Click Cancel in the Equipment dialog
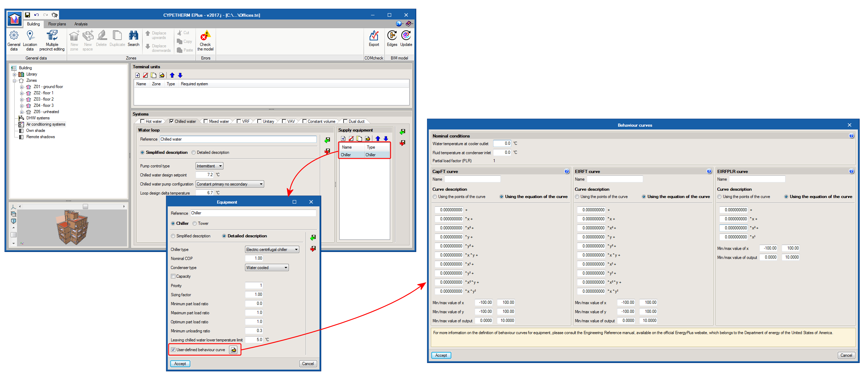The image size is (868, 379). point(308,364)
